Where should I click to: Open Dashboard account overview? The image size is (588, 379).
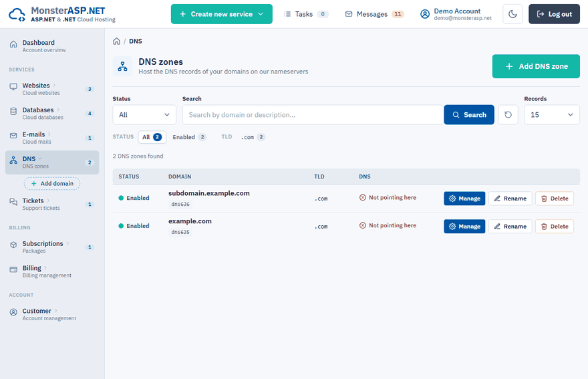tap(52, 45)
